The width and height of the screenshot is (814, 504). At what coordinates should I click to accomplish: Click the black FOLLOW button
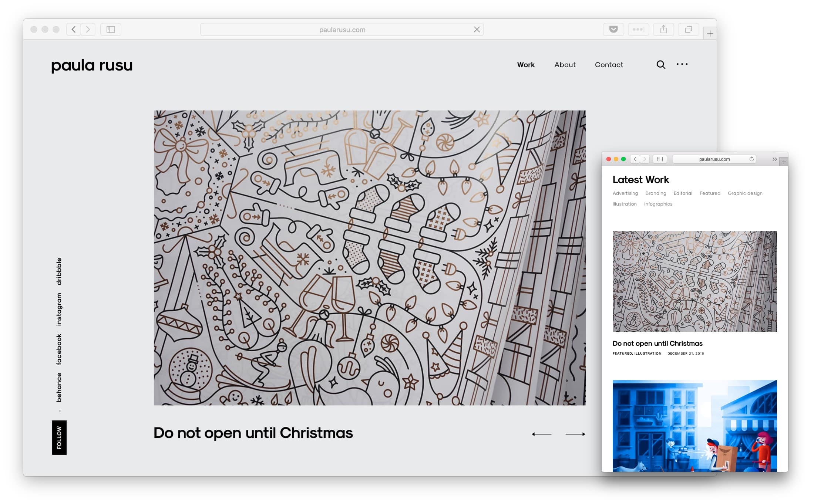[x=59, y=437]
